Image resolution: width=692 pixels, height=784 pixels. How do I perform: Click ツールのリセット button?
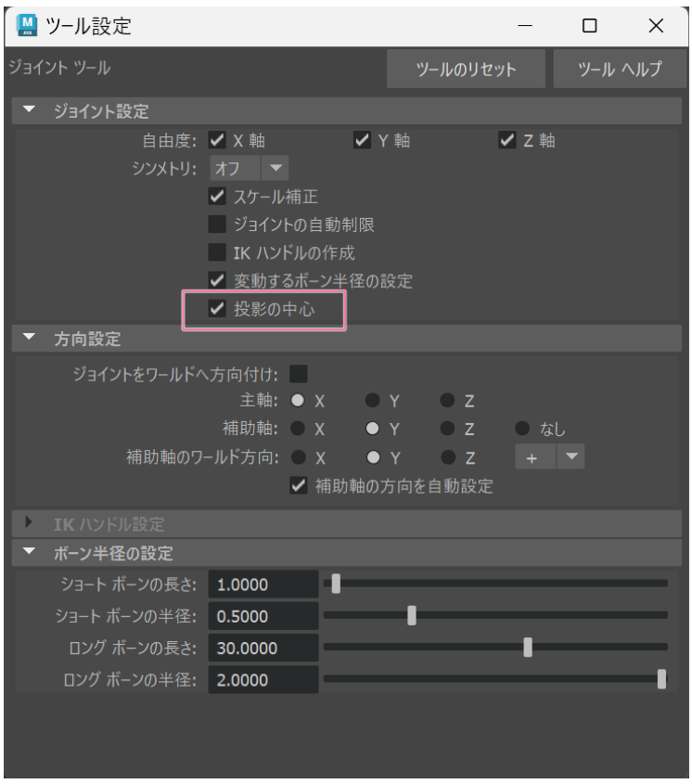point(466,71)
